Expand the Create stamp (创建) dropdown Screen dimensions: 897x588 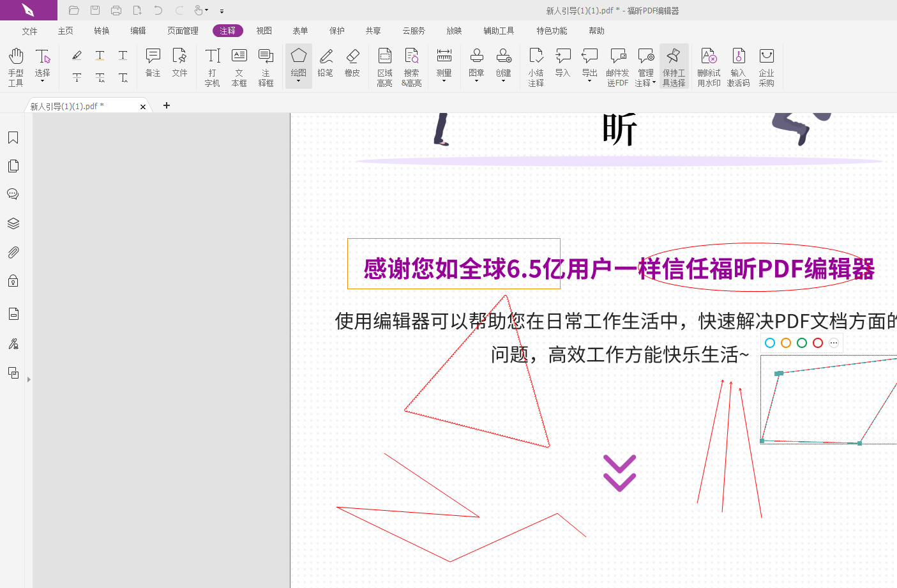(x=504, y=81)
